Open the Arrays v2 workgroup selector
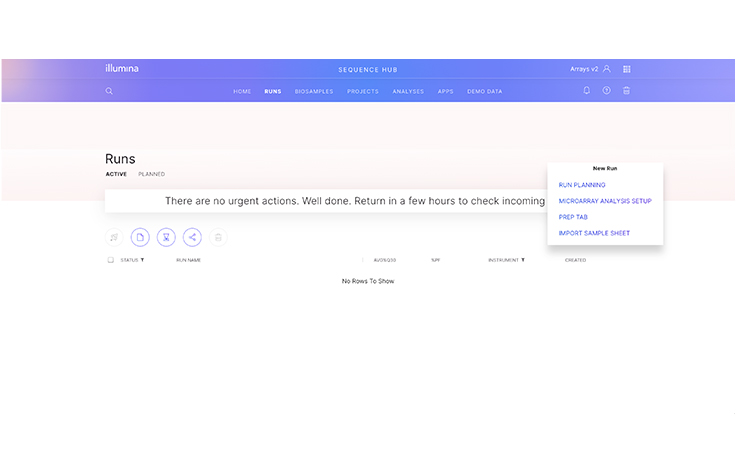This screenshot has width=736, height=475. coord(584,69)
